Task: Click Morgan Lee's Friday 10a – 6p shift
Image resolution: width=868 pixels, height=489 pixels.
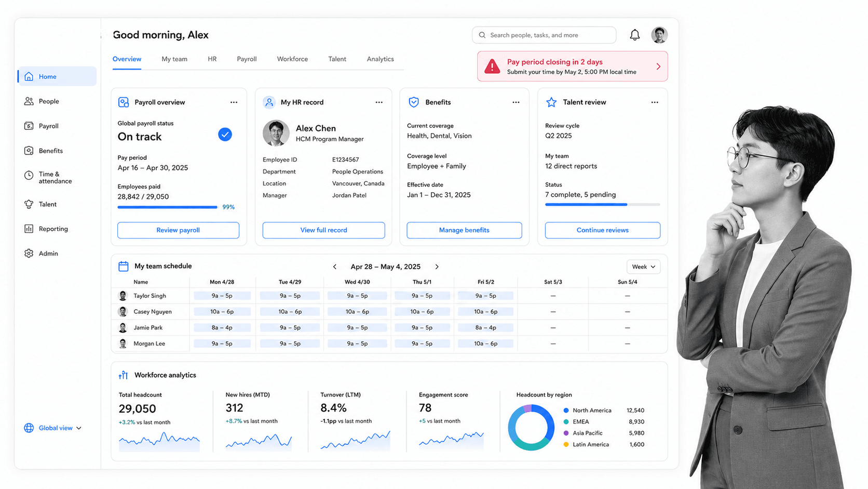Action: (485, 344)
